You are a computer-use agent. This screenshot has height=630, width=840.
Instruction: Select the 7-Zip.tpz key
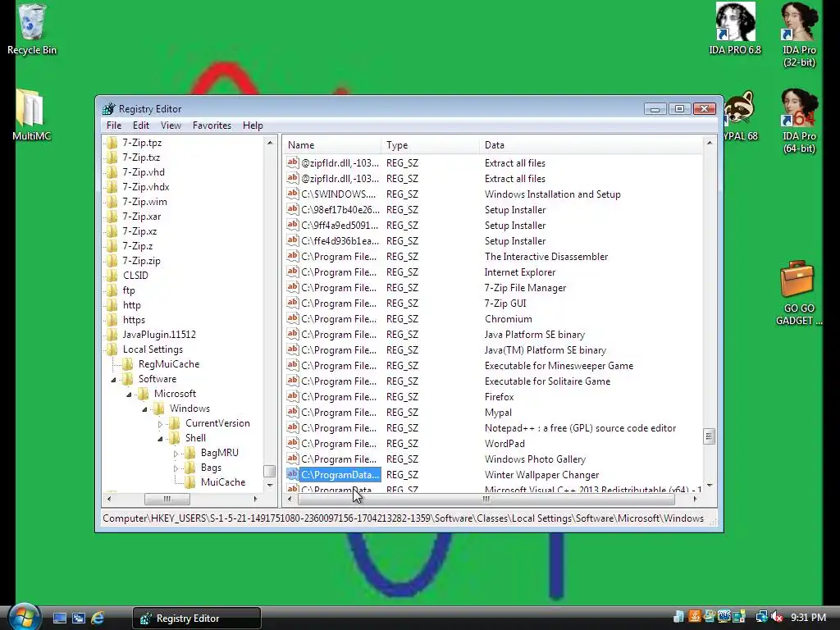coord(142,143)
